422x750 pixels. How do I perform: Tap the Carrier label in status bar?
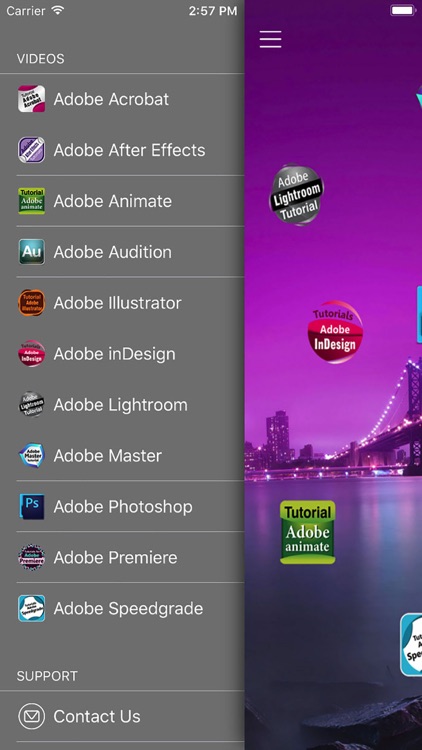(x=26, y=11)
